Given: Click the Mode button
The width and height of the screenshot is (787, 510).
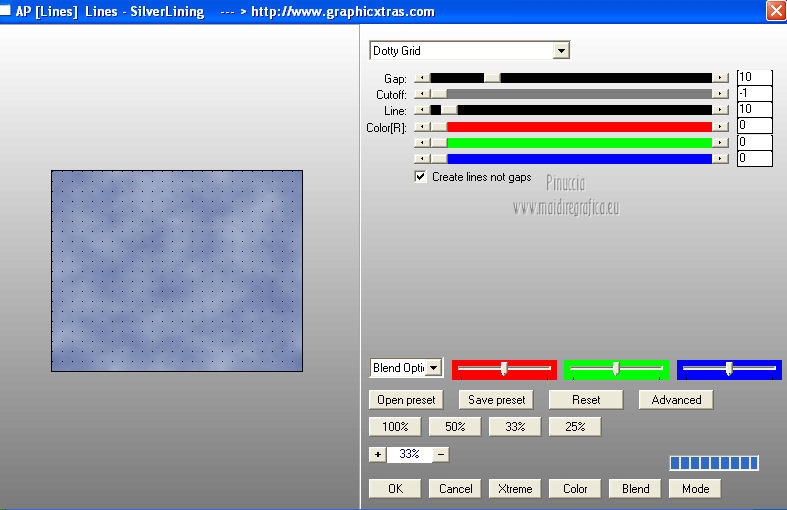Looking at the screenshot, I should (x=695, y=489).
